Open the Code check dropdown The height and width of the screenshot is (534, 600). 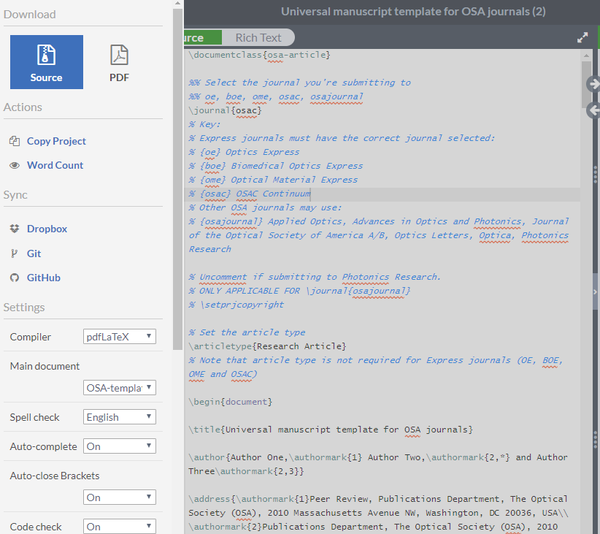coord(119,526)
